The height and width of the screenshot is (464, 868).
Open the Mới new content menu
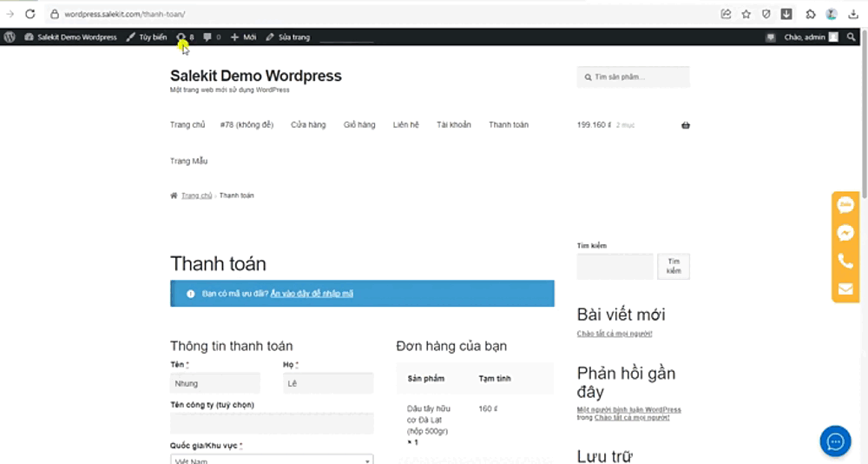(244, 37)
